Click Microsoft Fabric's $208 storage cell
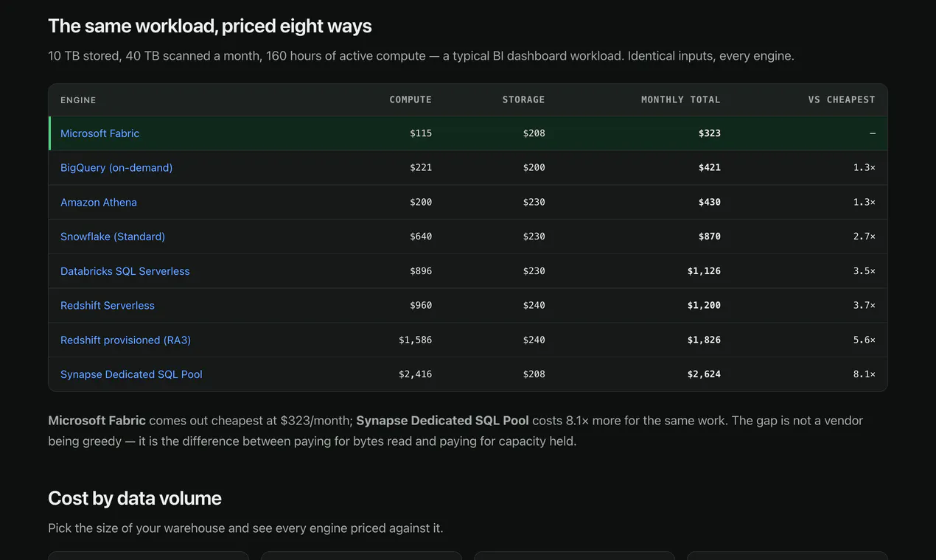 (x=534, y=133)
